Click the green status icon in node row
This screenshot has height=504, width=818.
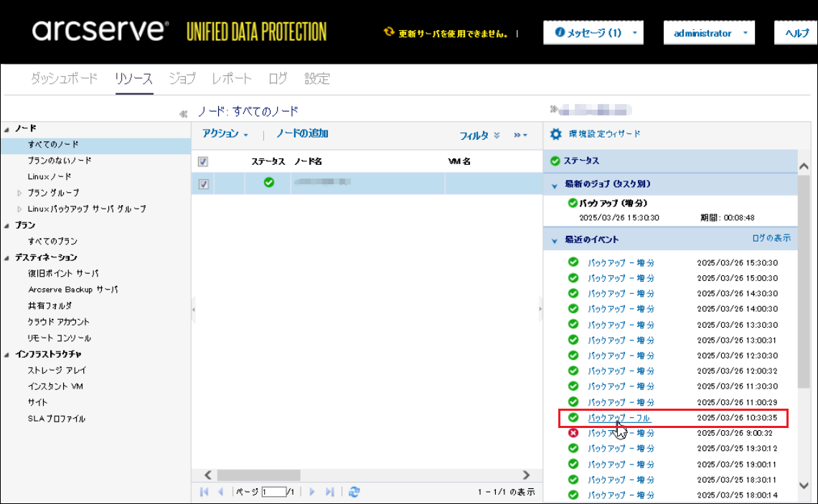click(x=268, y=182)
